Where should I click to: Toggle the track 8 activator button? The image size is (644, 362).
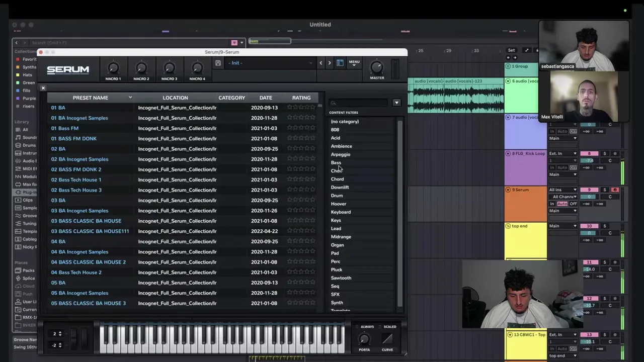589,153
